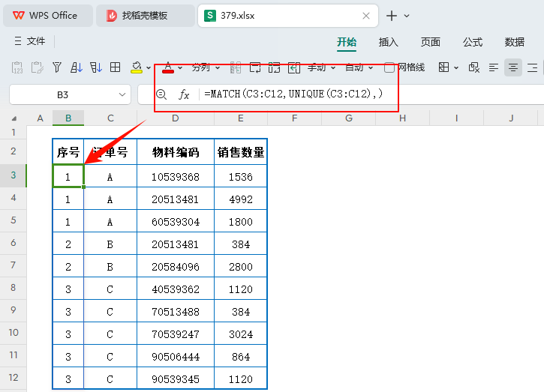This screenshot has width=544, height=392.
Task: Click cell containing 3024
Action: coord(241,335)
